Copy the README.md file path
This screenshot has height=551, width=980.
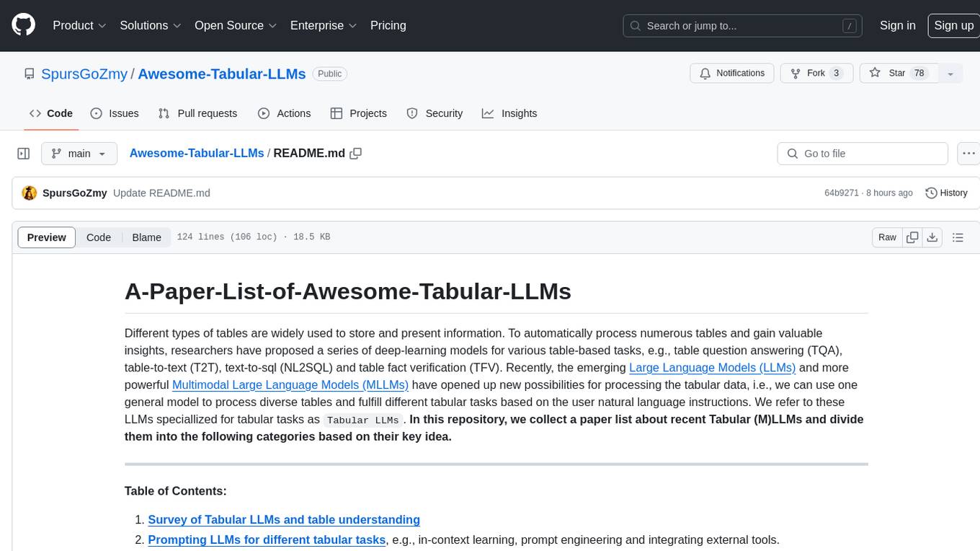point(355,154)
